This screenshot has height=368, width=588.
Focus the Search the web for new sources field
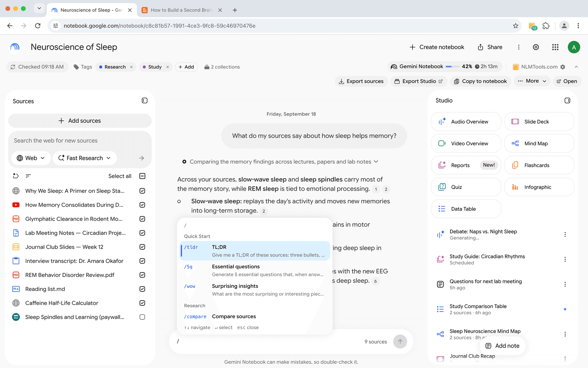[x=80, y=140]
